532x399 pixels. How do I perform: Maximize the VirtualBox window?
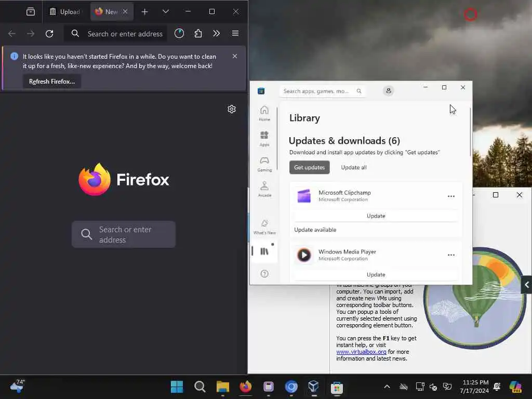point(495,195)
